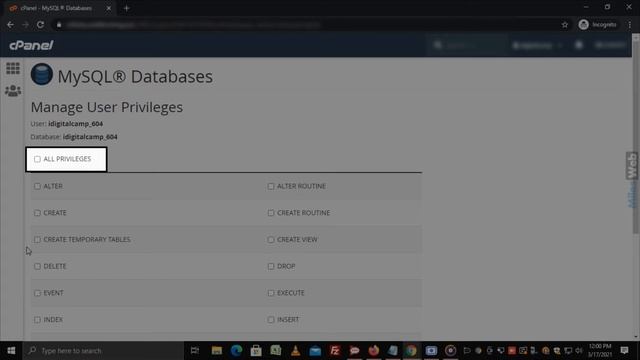Enable the ALTER privilege checkbox
The image size is (640, 360).
tap(37, 186)
